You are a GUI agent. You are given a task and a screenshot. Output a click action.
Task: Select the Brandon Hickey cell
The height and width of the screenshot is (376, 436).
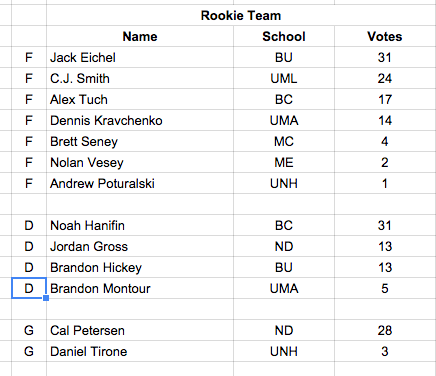pos(140,267)
